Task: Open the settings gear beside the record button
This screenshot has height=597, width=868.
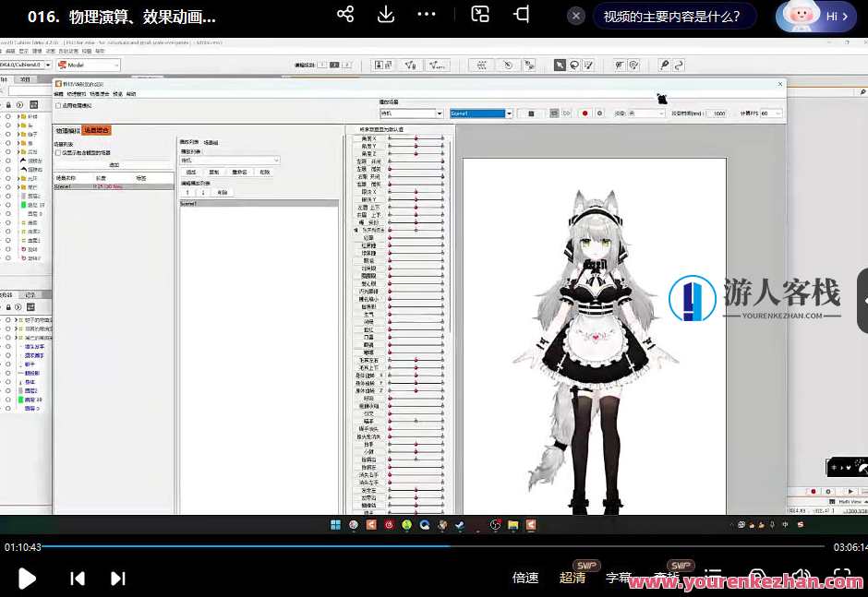Action: tap(598, 113)
